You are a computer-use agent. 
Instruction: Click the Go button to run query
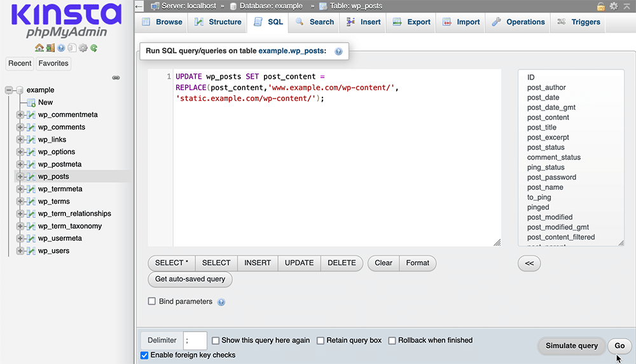pyautogui.click(x=619, y=346)
